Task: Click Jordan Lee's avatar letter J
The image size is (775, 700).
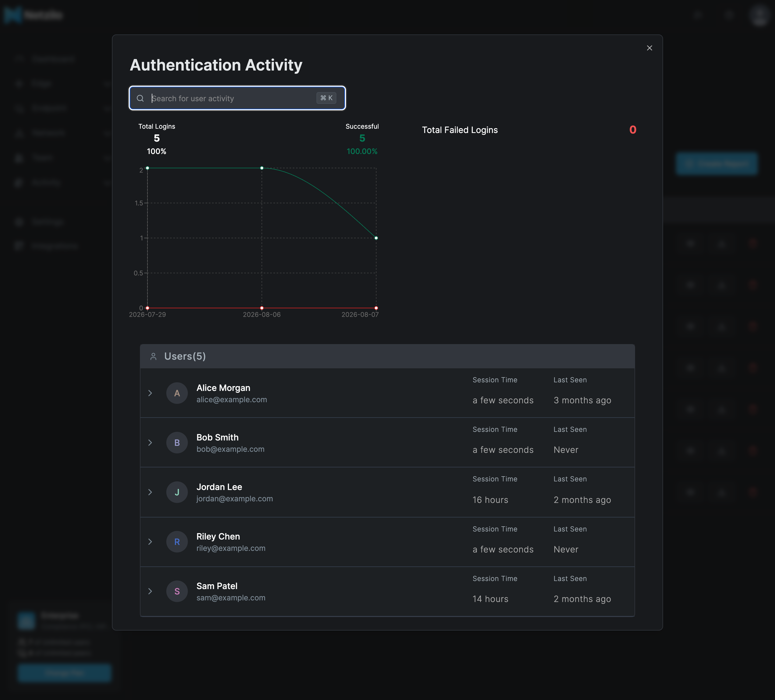Action: pyautogui.click(x=177, y=492)
